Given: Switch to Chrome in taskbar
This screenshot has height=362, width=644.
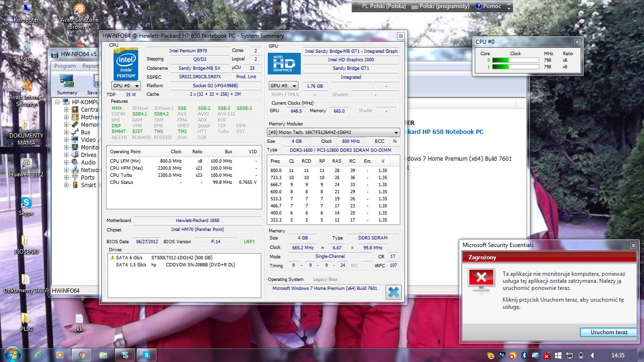Looking at the screenshot, I should coord(82,355).
